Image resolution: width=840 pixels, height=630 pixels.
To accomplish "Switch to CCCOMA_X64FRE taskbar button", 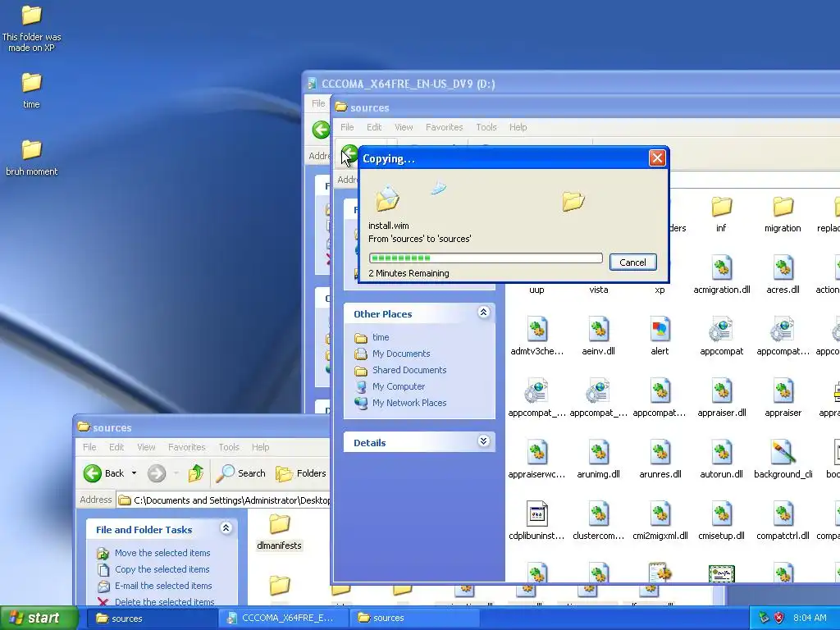I will tap(284, 619).
